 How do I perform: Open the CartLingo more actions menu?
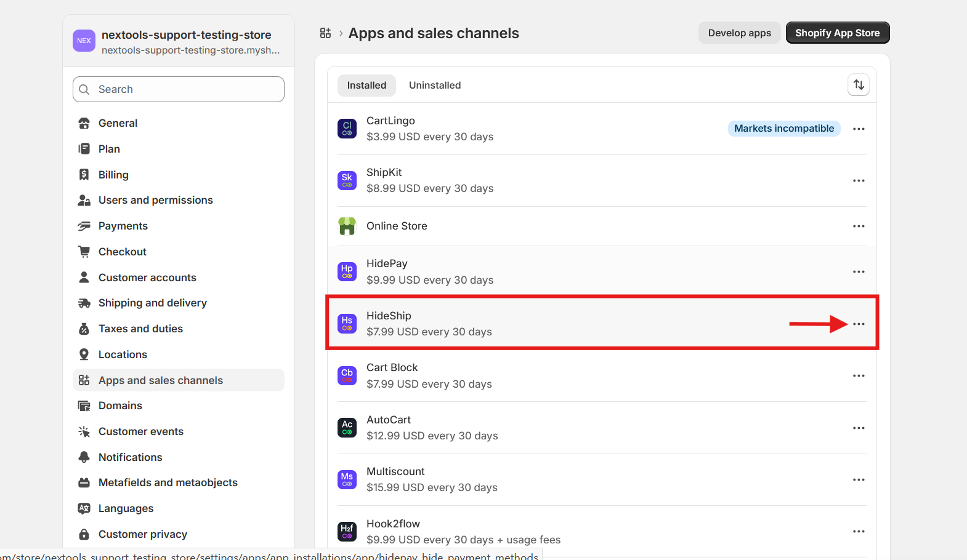tap(859, 129)
